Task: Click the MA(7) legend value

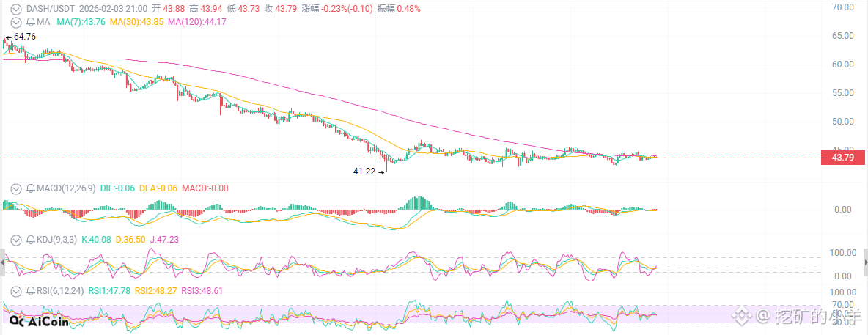Action: 81,22
